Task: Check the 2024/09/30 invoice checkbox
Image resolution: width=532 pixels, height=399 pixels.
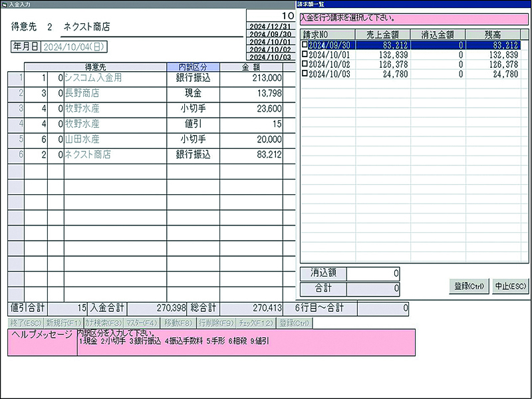Action: click(305, 45)
